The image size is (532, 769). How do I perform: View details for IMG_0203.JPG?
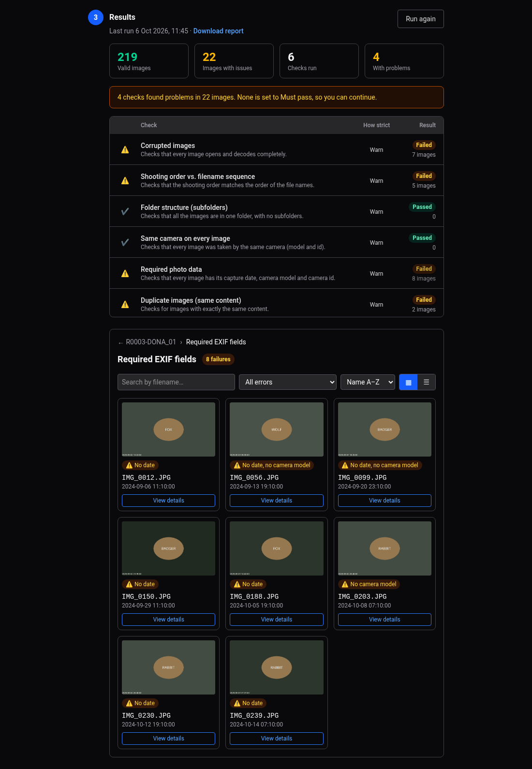click(x=384, y=620)
